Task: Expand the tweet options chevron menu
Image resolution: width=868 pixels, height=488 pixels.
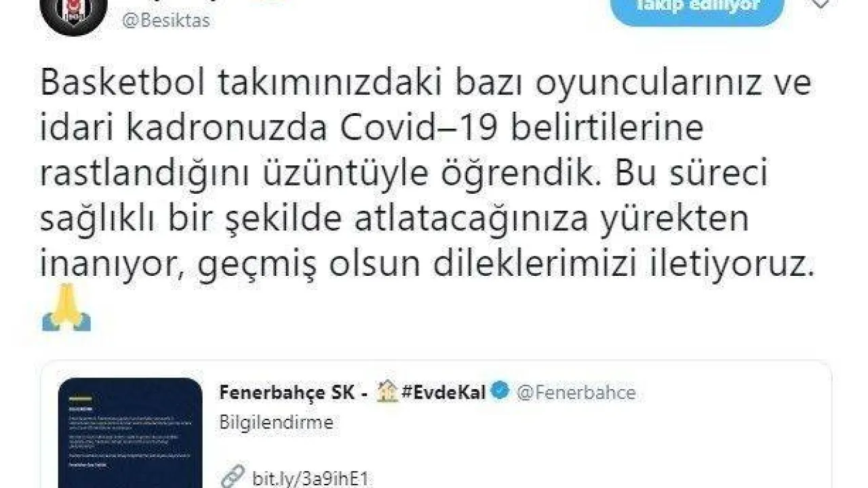Action: (819, 4)
